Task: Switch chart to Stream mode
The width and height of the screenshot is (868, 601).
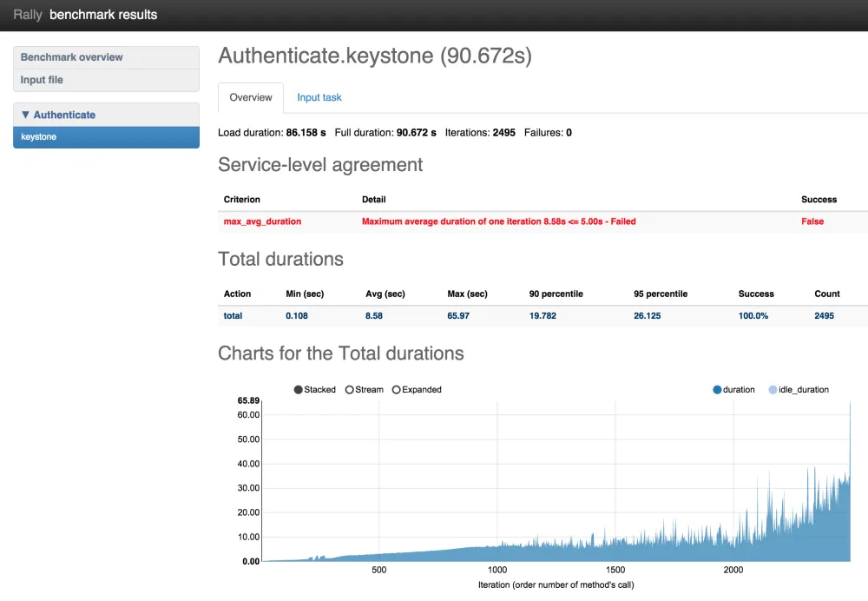Action: tap(350, 390)
